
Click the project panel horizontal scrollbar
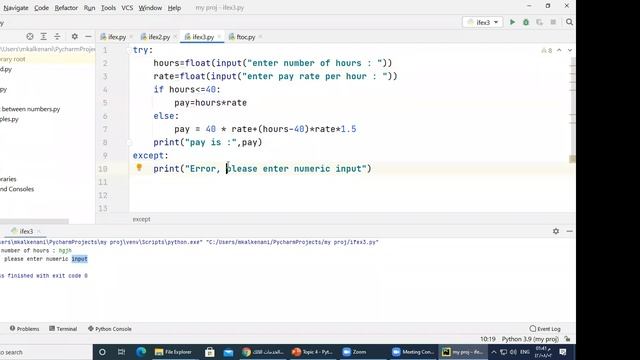coord(34,221)
